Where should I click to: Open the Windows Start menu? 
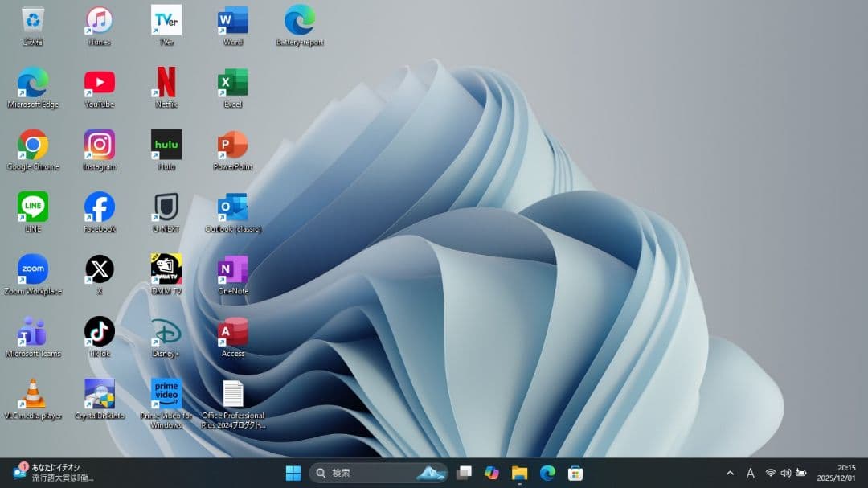[293, 473]
